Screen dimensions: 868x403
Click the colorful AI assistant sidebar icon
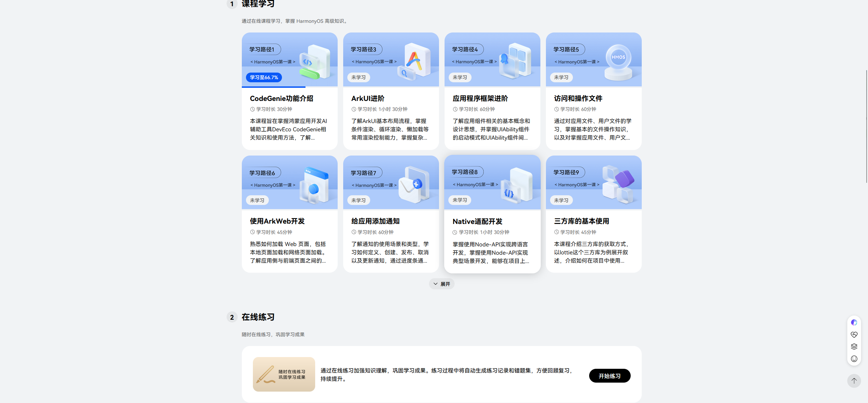point(854,322)
